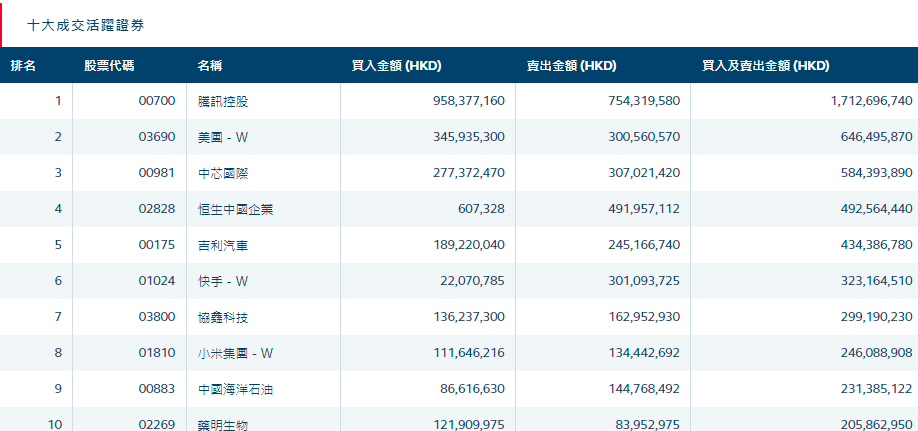Click buy amount 277,372,470

469,173
